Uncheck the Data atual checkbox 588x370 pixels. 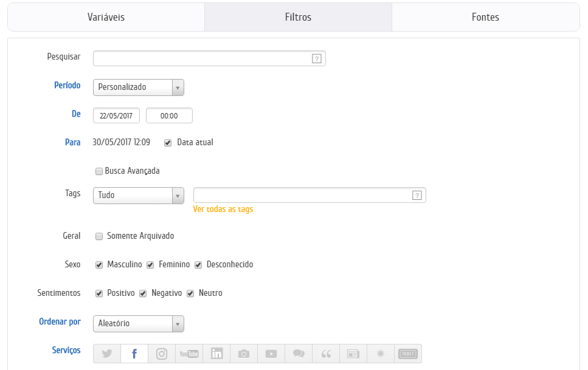click(x=168, y=143)
